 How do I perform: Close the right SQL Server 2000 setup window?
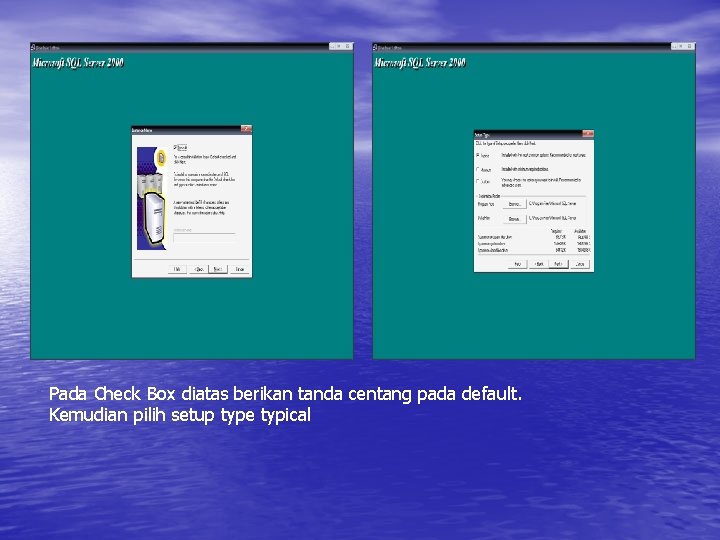(690, 46)
